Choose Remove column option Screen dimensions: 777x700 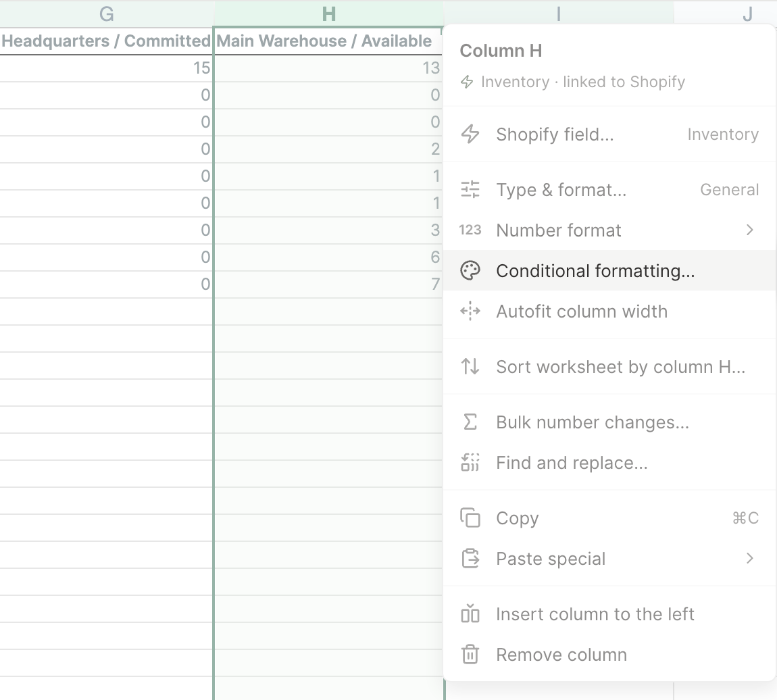pyautogui.click(x=609, y=655)
